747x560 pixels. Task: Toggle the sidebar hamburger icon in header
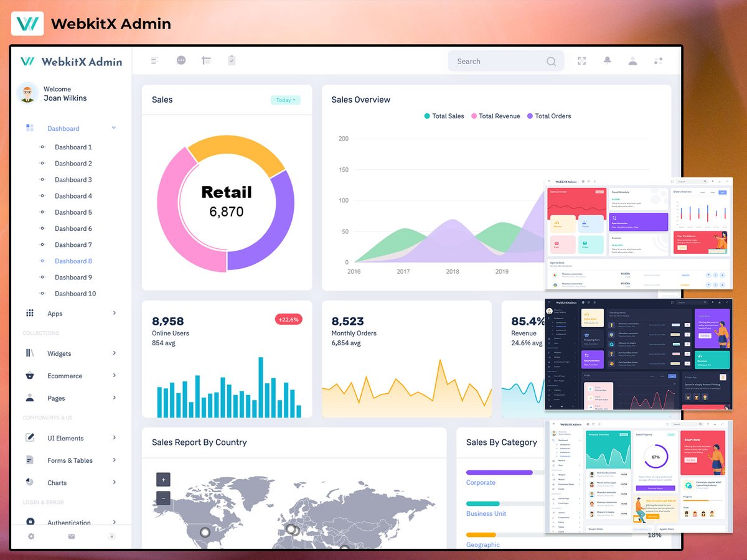(x=154, y=60)
